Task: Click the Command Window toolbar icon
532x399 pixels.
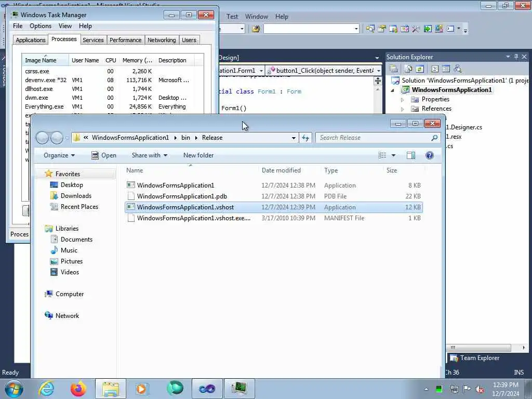Action: pyautogui.click(x=450, y=29)
